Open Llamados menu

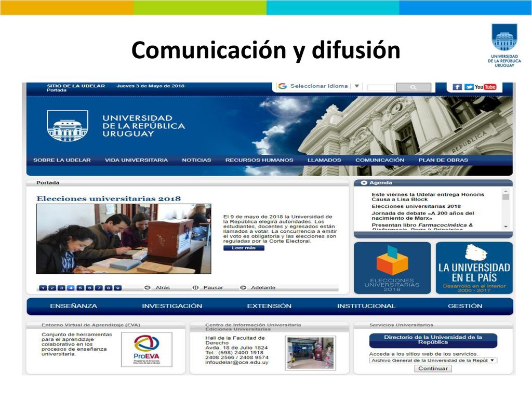coord(324,160)
